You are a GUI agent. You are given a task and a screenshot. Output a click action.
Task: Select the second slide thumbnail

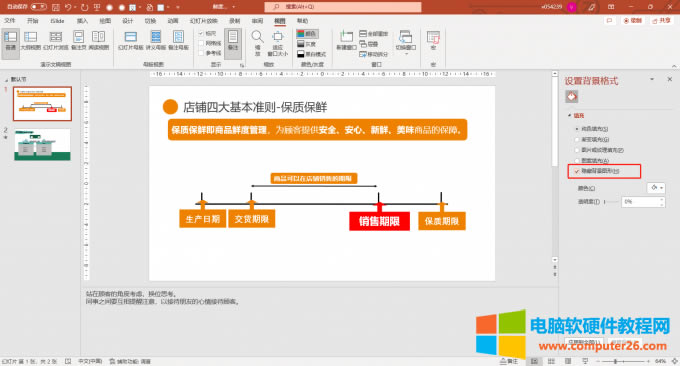pyautogui.click(x=42, y=144)
